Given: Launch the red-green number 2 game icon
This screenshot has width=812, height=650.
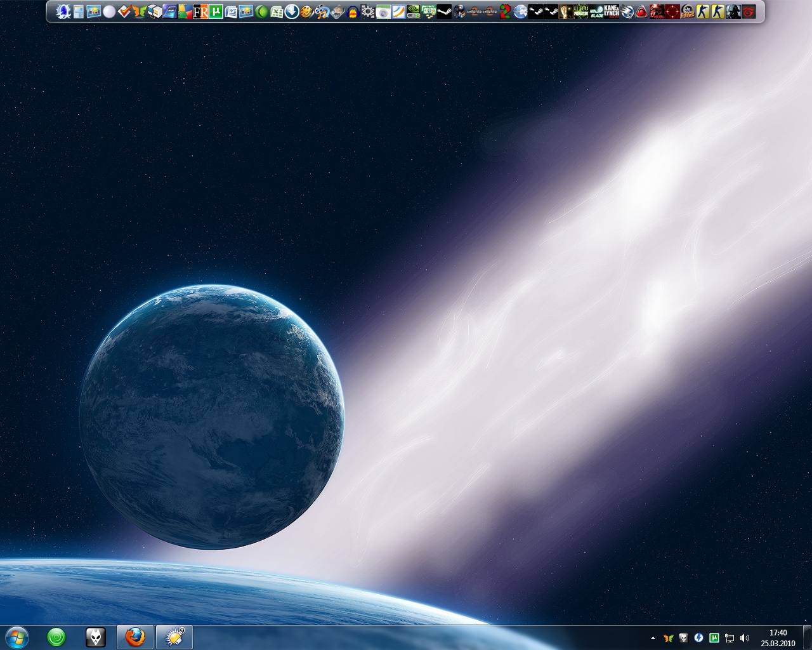Looking at the screenshot, I should [x=504, y=11].
